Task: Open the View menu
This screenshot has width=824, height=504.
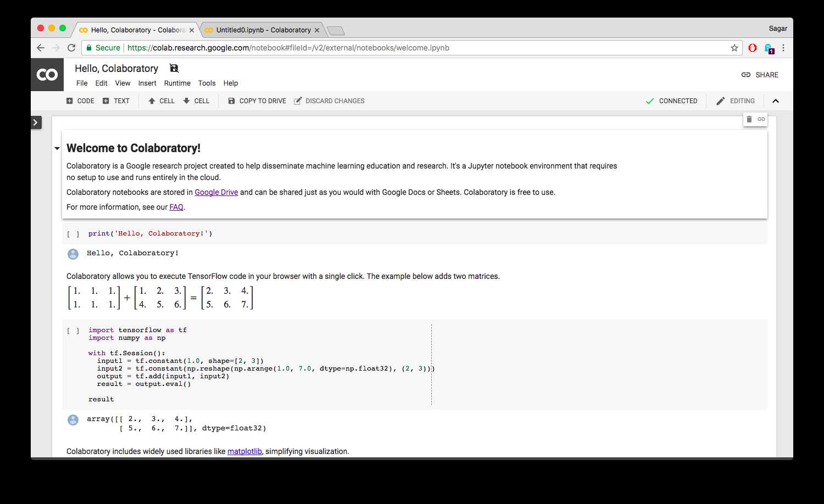Action: 123,83
